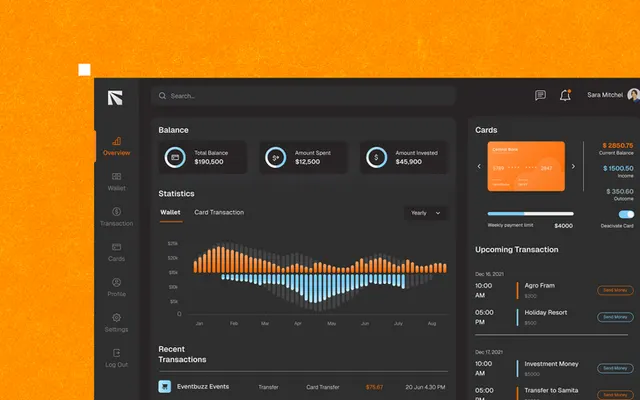640x400 pixels.
Task: Open the notifications bell icon
Action: (x=565, y=95)
